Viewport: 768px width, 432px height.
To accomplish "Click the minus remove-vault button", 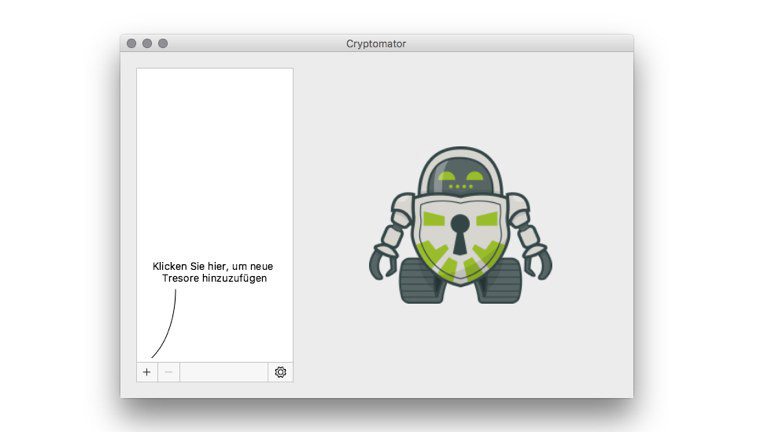I will (168, 372).
